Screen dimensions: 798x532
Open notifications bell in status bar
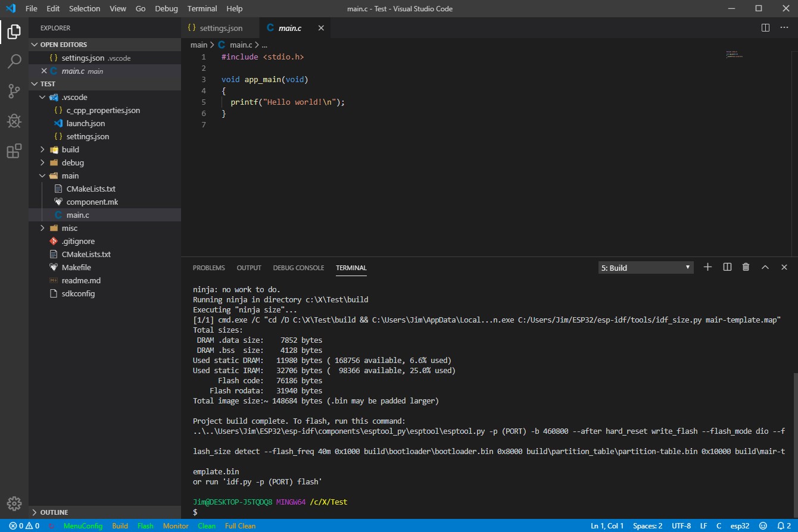coord(784,526)
